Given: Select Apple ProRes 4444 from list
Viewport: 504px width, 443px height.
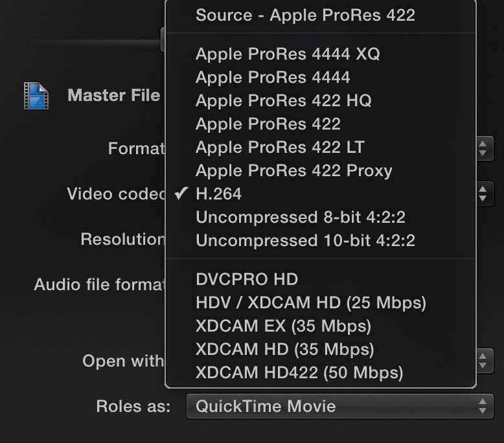Looking at the screenshot, I should click(x=273, y=77).
